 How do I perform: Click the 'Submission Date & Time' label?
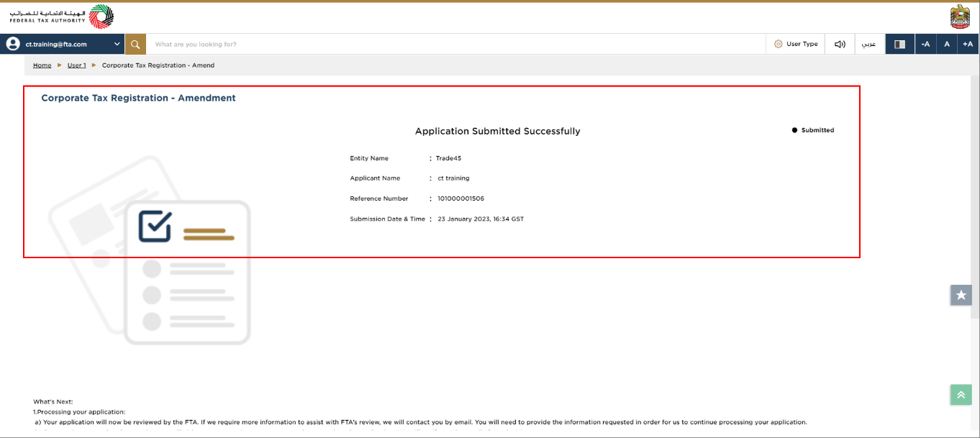(388, 219)
